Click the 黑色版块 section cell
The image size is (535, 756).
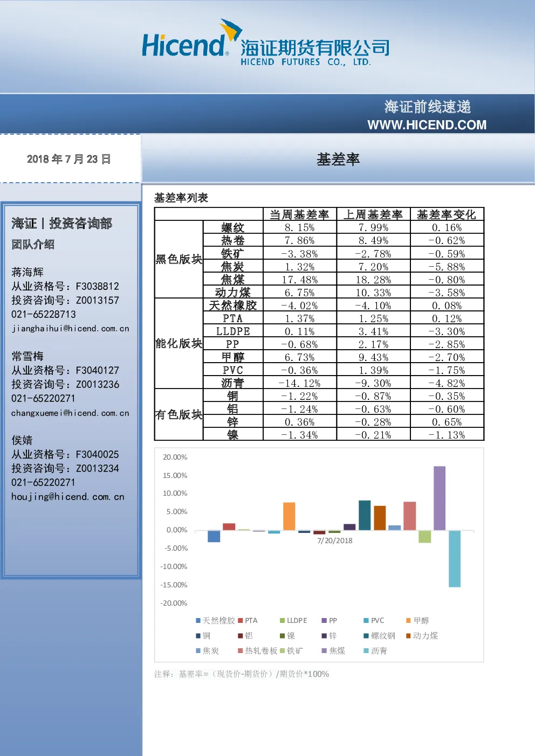[x=179, y=259]
